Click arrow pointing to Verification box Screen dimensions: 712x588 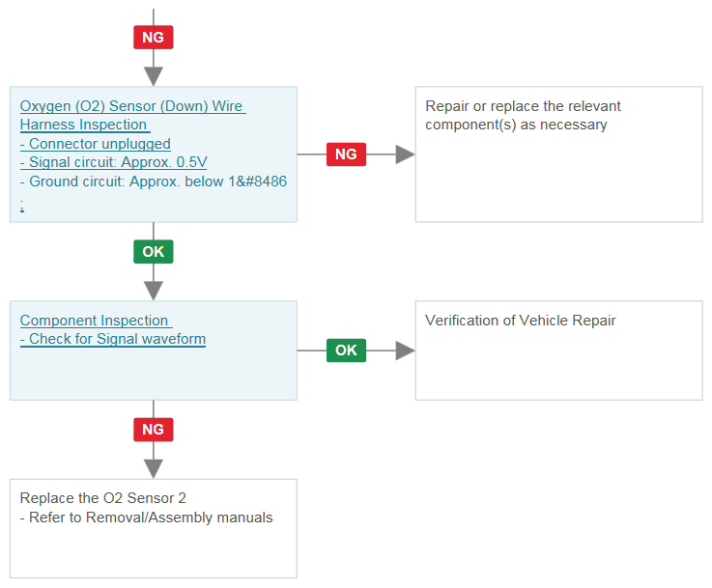click(x=405, y=350)
